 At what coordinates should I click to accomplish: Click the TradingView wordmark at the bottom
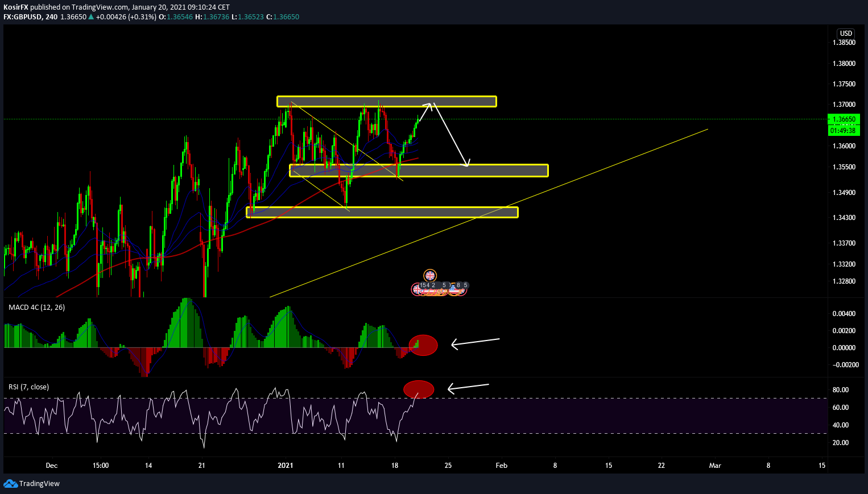pos(39,484)
